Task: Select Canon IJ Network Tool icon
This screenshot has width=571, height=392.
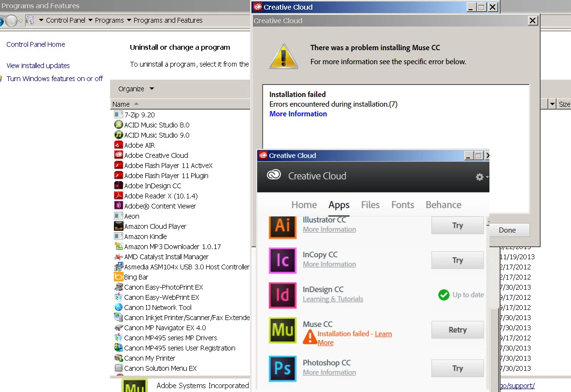Action: pos(118,308)
